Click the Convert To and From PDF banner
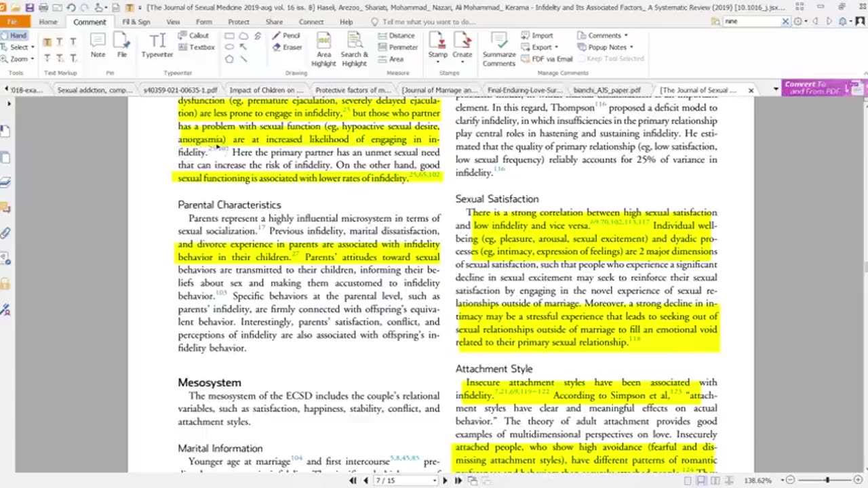Viewport: 868px width, 488px height. click(x=825, y=89)
